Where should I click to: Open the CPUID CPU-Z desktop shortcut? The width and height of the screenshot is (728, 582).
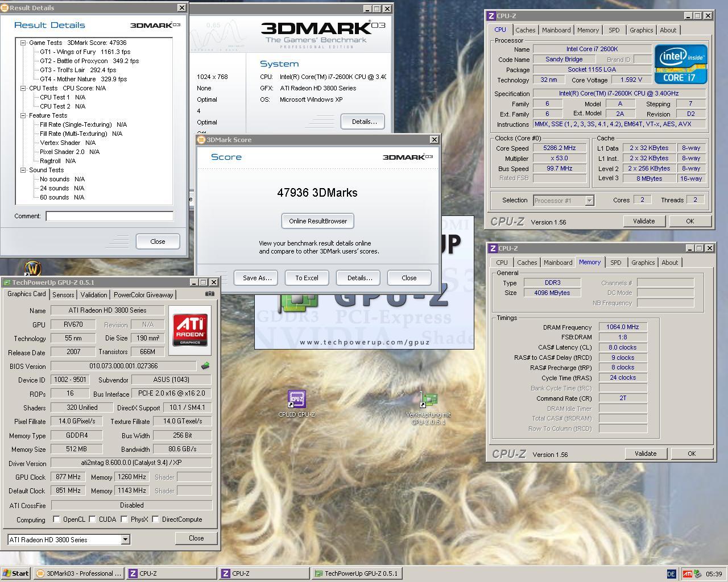click(x=296, y=404)
